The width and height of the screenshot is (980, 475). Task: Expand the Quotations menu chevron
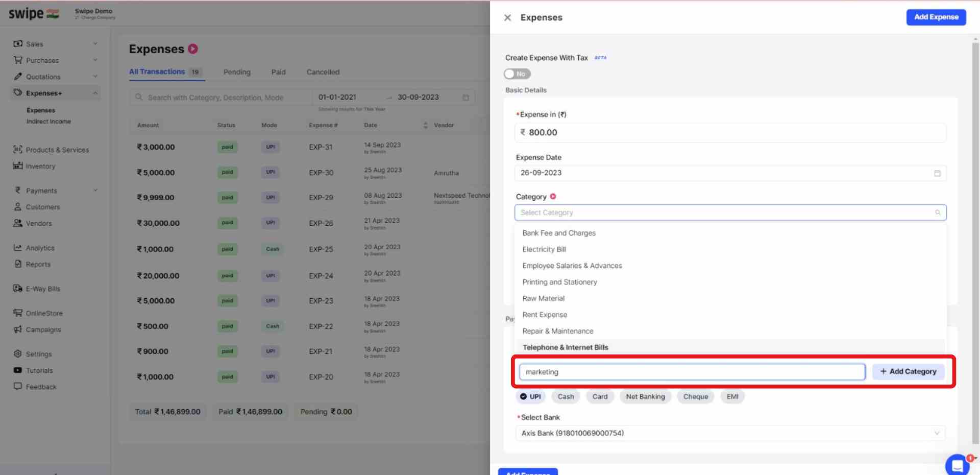tap(95, 77)
